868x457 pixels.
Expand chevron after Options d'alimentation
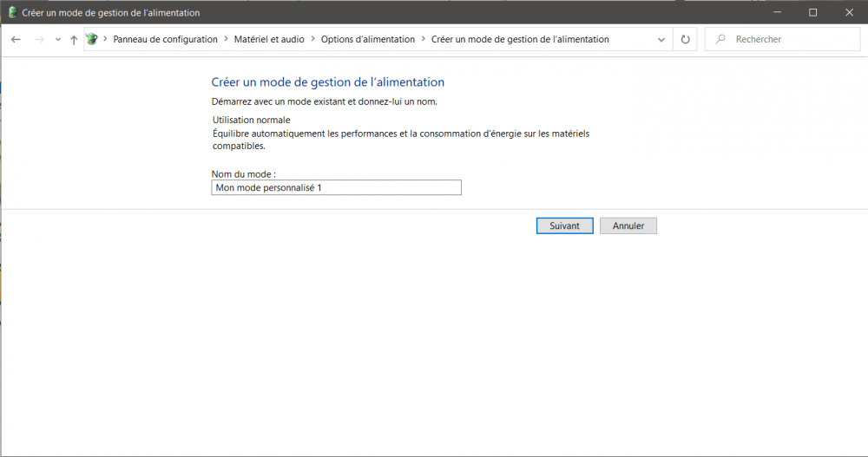click(x=423, y=39)
